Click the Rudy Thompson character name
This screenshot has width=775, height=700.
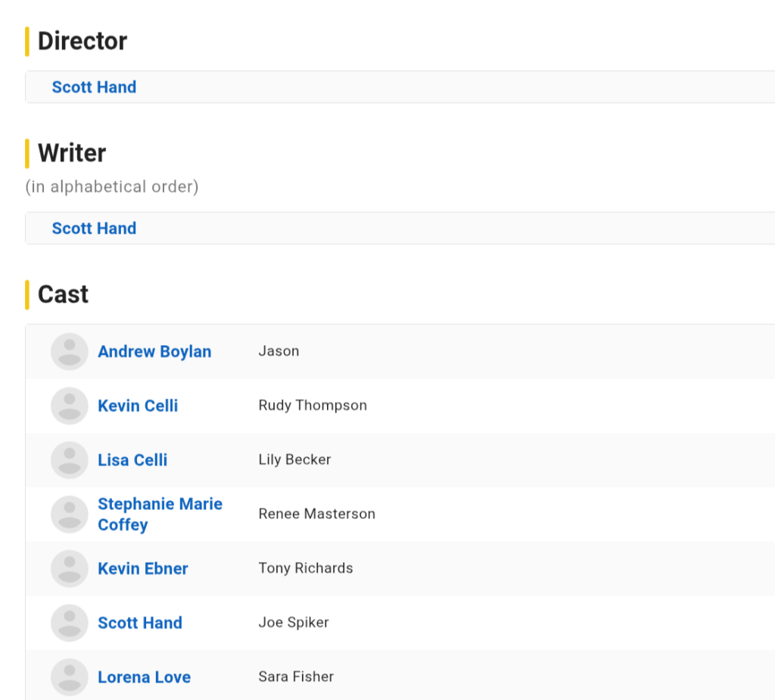pos(313,406)
